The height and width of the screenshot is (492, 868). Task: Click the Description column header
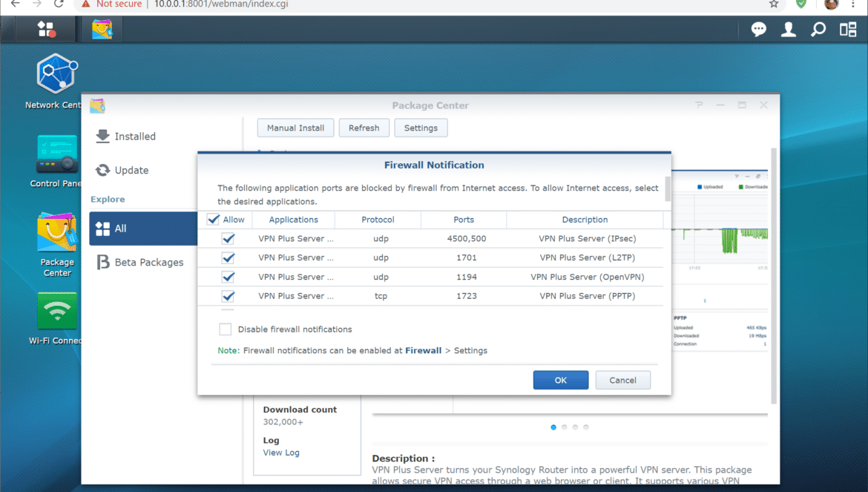coord(585,220)
